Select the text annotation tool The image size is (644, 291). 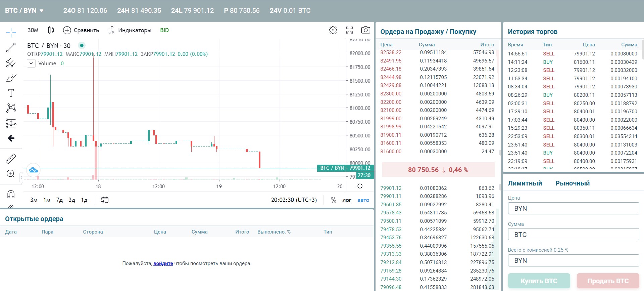11,93
